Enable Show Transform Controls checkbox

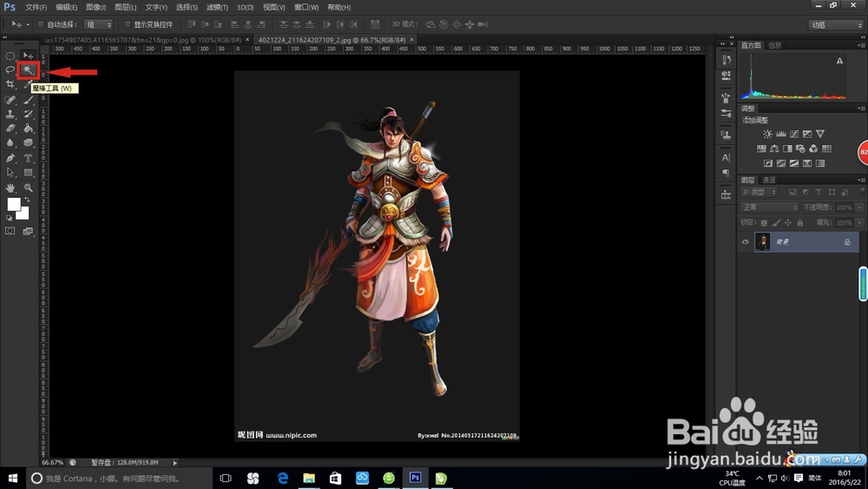coord(127,24)
